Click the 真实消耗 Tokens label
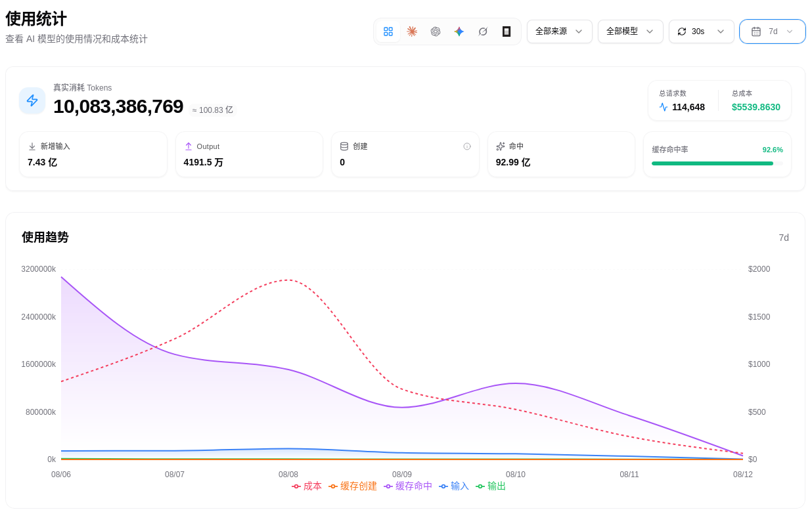Screen dimensions: 812x510 [83, 87]
